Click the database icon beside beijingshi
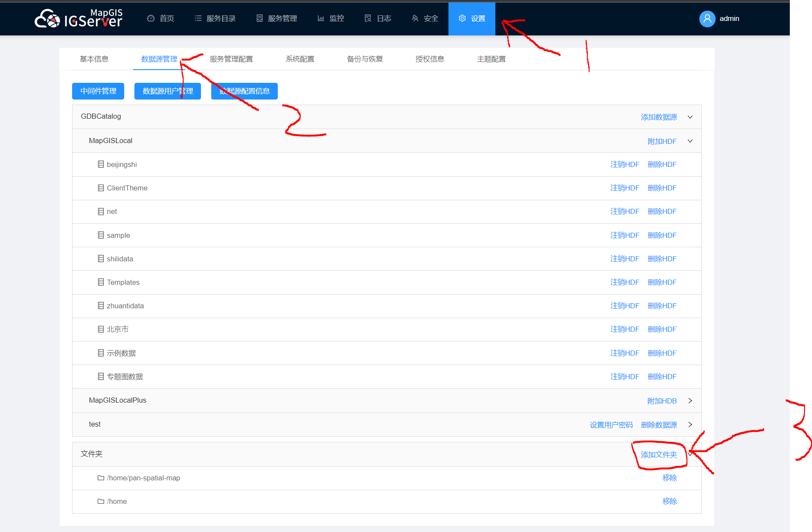This screenshot has height=532, width=812. (101, 164)
